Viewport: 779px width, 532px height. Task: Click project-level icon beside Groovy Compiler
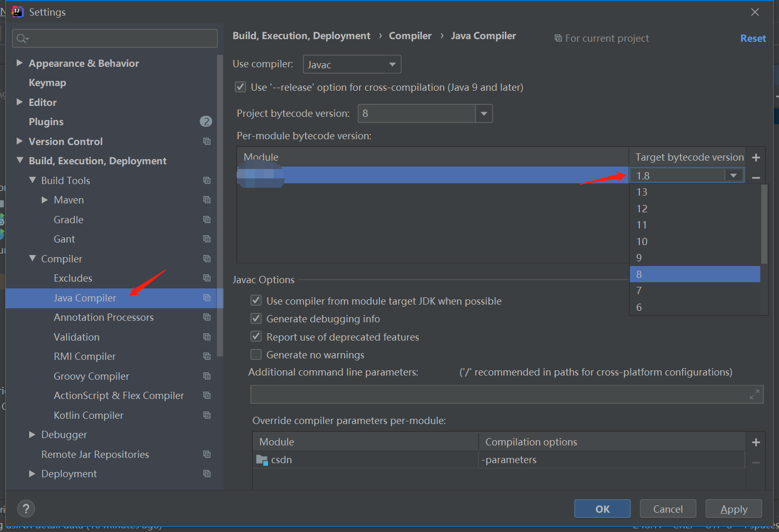[x=207, y=376]
